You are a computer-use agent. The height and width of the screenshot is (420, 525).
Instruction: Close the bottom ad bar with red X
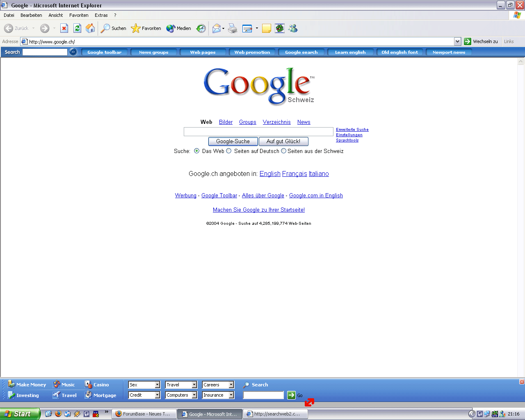tap(522, 382)
